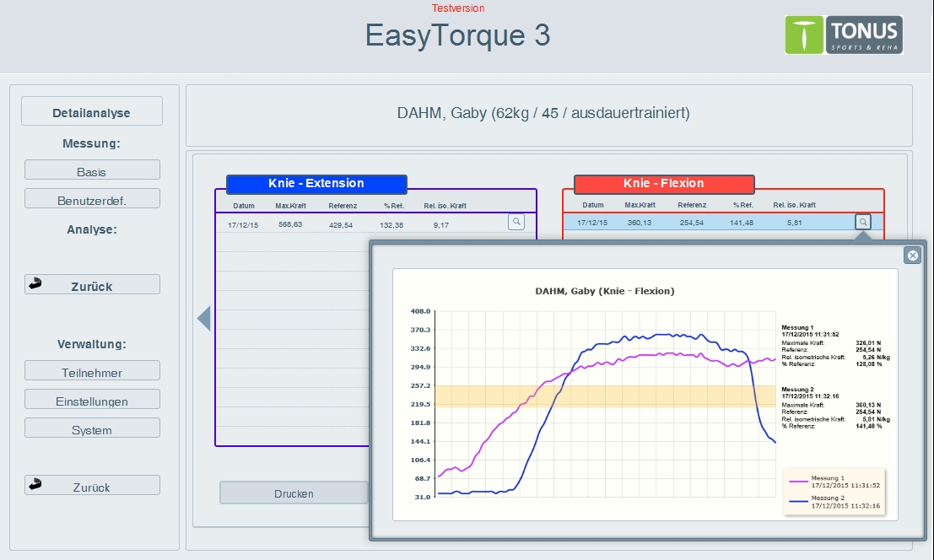Click the '326,01 N' maximum force value

click(x=868, y=343)
